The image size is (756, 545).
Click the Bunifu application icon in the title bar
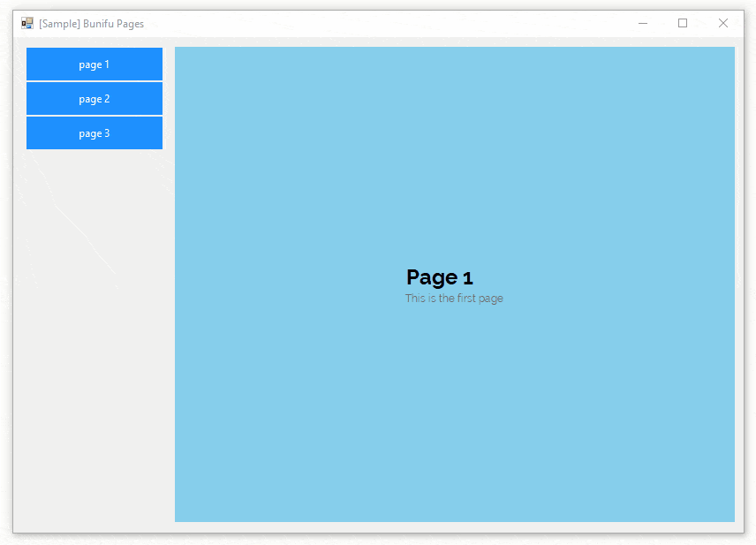26,23
